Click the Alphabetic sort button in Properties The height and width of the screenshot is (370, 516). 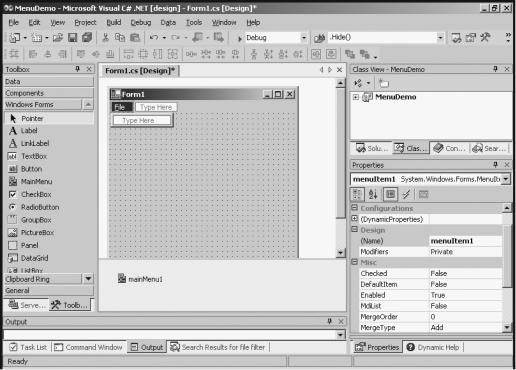373,194
